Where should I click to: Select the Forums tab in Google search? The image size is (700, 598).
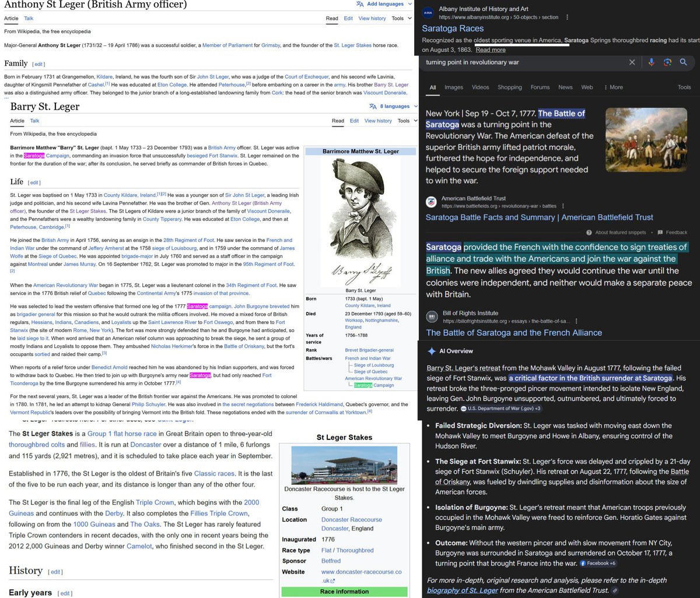(540, 87)
